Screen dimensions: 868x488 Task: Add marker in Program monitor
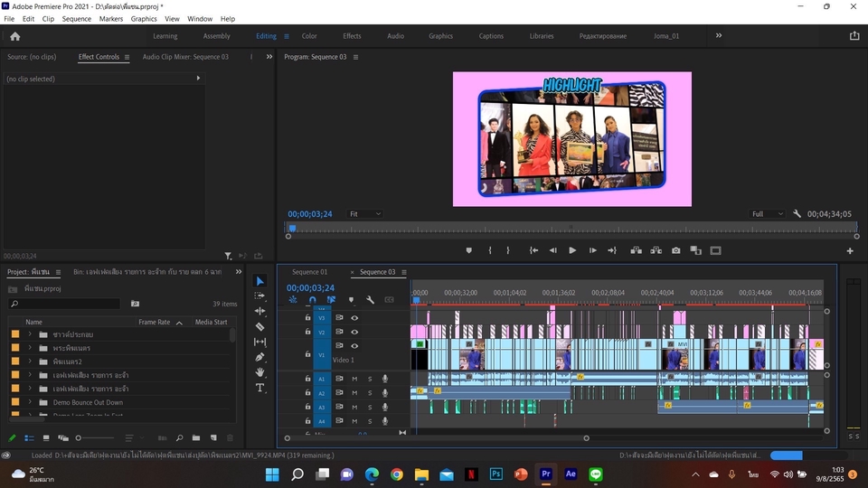click(469, 250)
